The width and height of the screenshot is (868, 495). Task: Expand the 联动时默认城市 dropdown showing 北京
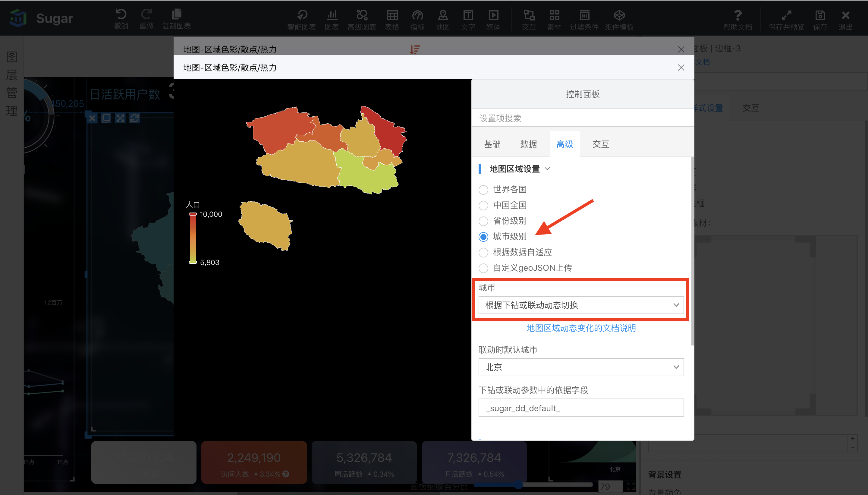581,367
